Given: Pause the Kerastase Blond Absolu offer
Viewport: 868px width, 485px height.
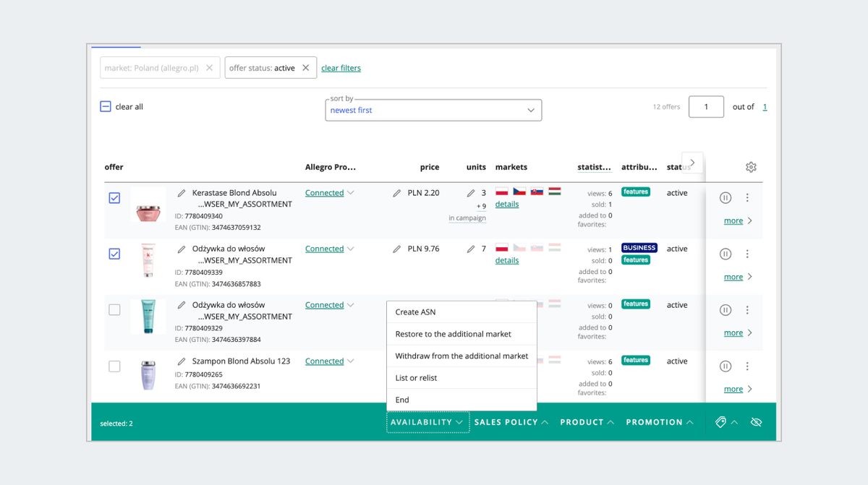Looking at the screenshot, I should (726, 198).
